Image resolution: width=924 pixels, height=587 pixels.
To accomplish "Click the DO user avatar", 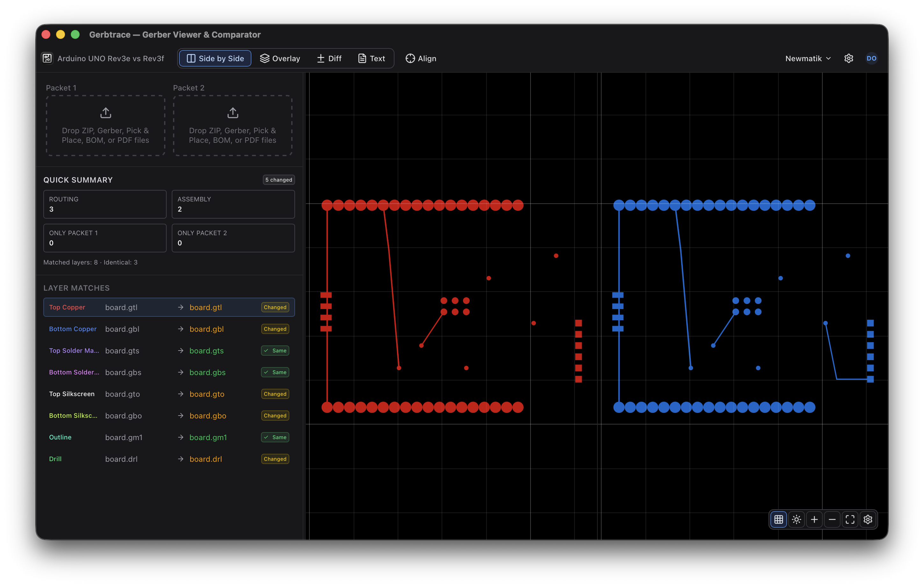I will point(871,58).
